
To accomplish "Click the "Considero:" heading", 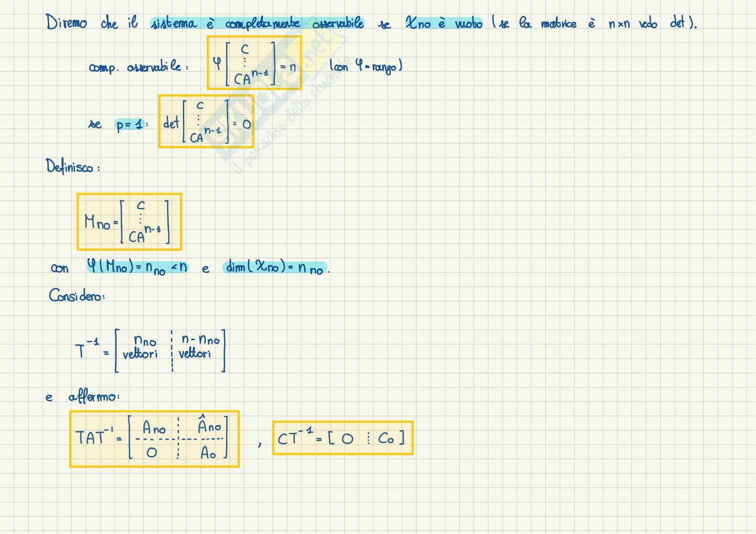I will (77, 296).
